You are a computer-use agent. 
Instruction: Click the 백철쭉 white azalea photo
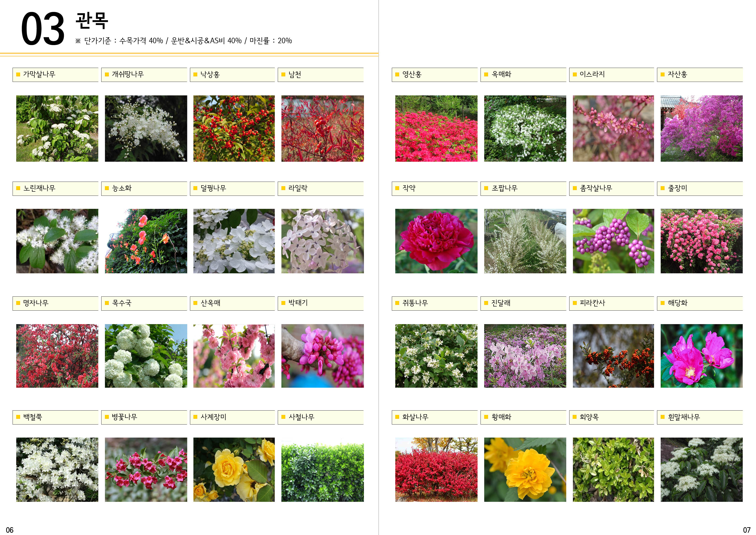(57, 470)
